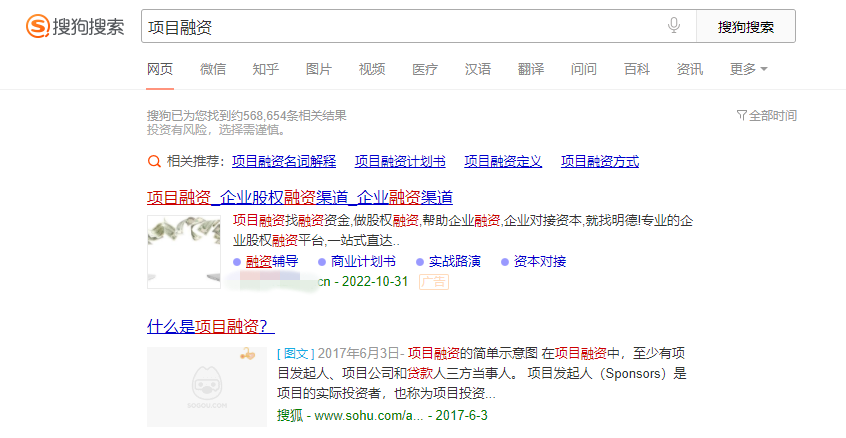Open related link 项目融资计划书

(x=400, y=161)
